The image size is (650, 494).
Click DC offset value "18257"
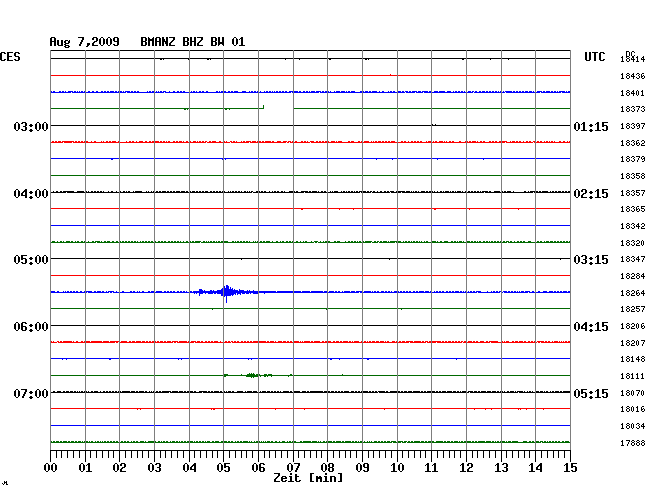tap(633, 309)
